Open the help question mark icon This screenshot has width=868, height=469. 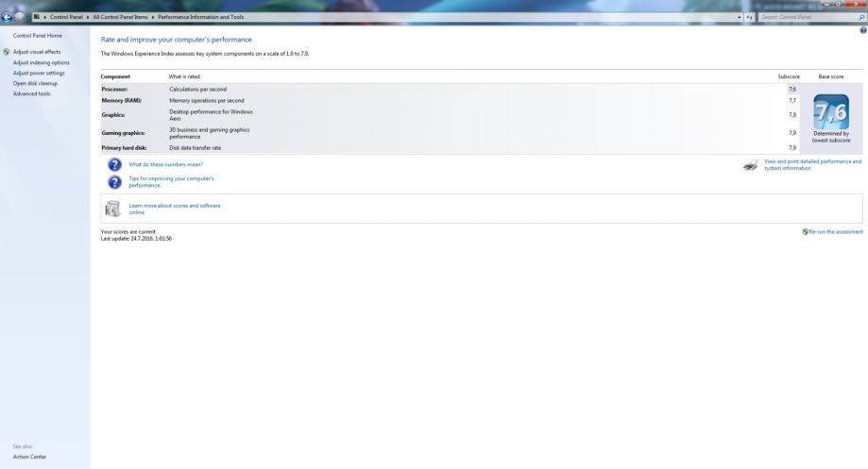(863, 30)
